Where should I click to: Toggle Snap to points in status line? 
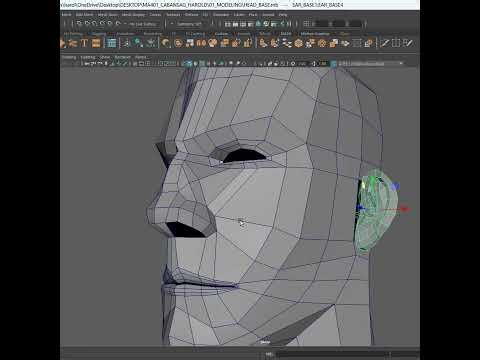click(x=95, y=24)
